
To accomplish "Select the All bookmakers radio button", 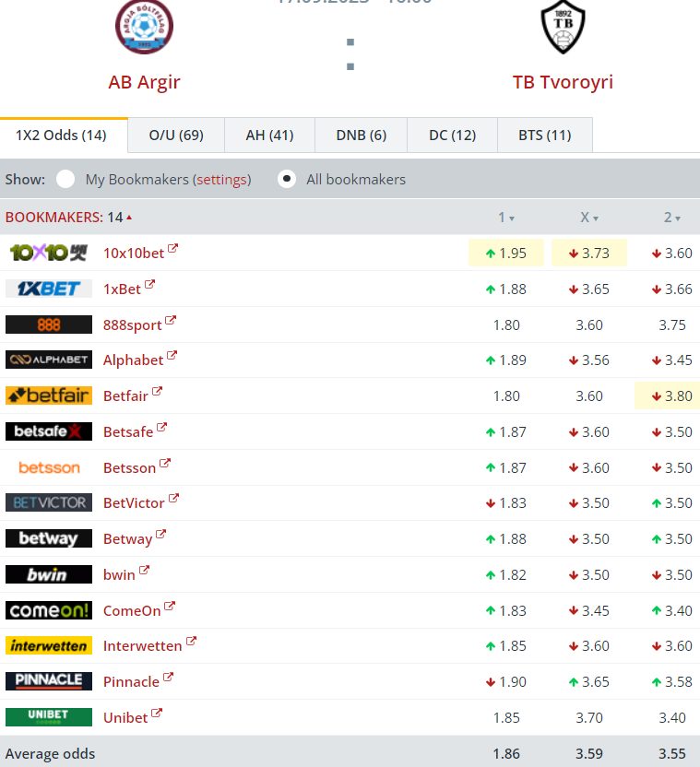I will (x=287, y=179).
